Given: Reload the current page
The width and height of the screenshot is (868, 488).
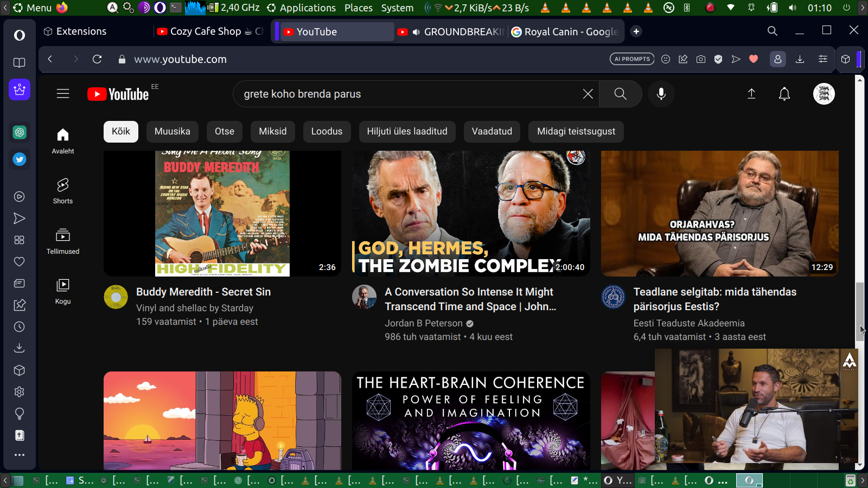Looking at the screenshot, I should pos(97,59).
